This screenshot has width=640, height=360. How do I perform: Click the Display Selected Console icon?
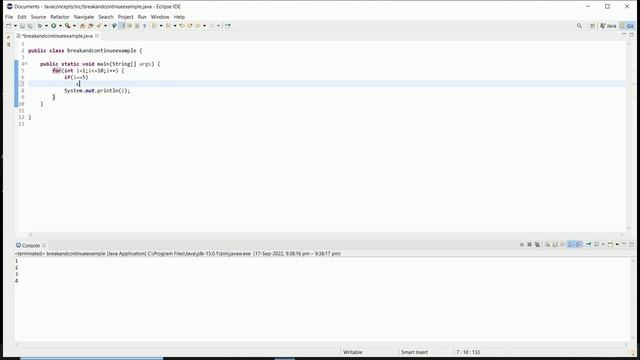[596, 244]
